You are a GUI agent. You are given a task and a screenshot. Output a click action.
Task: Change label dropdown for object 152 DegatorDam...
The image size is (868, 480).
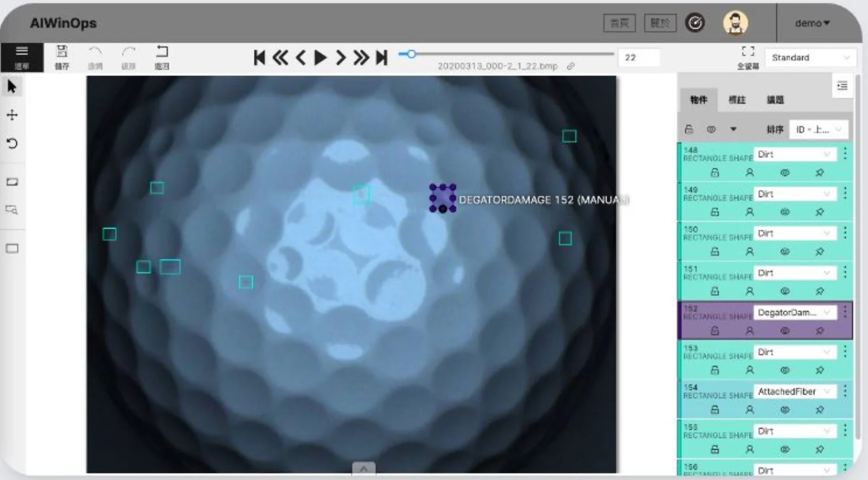pyautogui.click(x=794, y=312)
